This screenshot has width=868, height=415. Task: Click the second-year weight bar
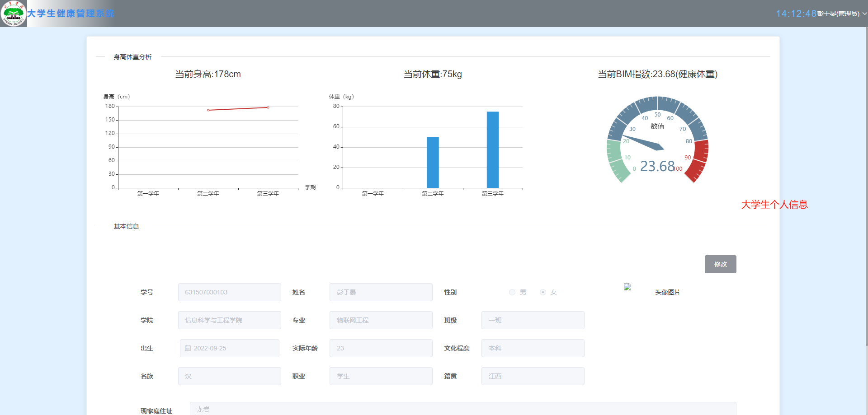point(433,162)
